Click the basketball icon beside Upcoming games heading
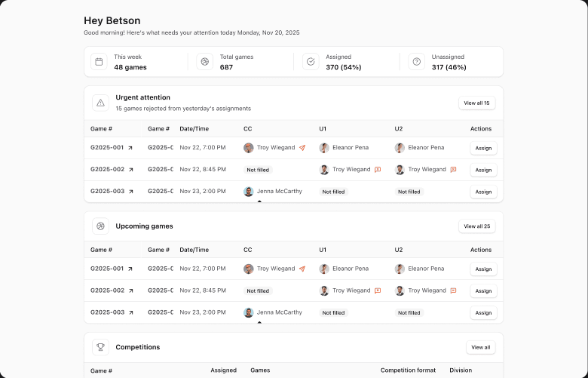This screenshot has height=378, width=588. click(100, 226)
